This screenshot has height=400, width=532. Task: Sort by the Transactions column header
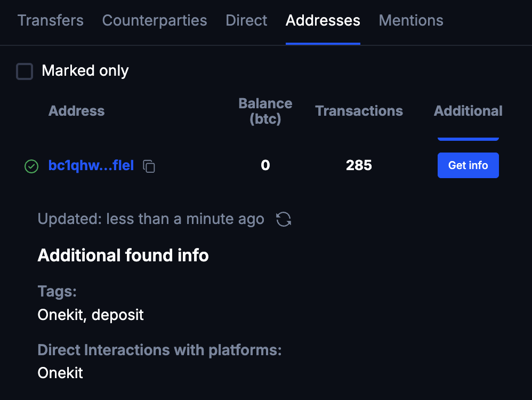click(x=359, y=110)
